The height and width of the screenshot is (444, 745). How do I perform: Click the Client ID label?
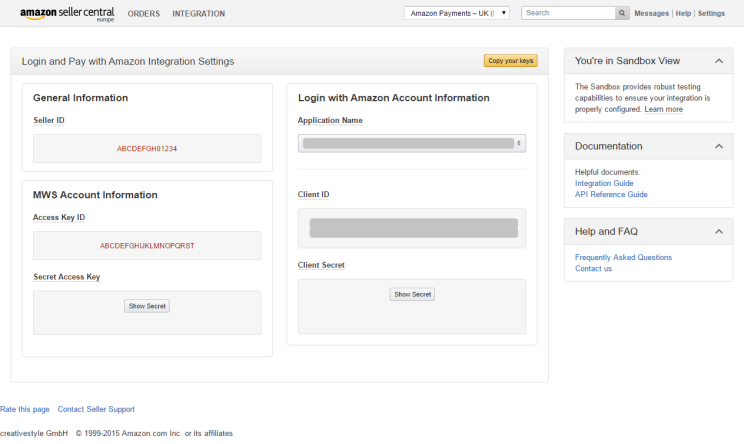314,194
